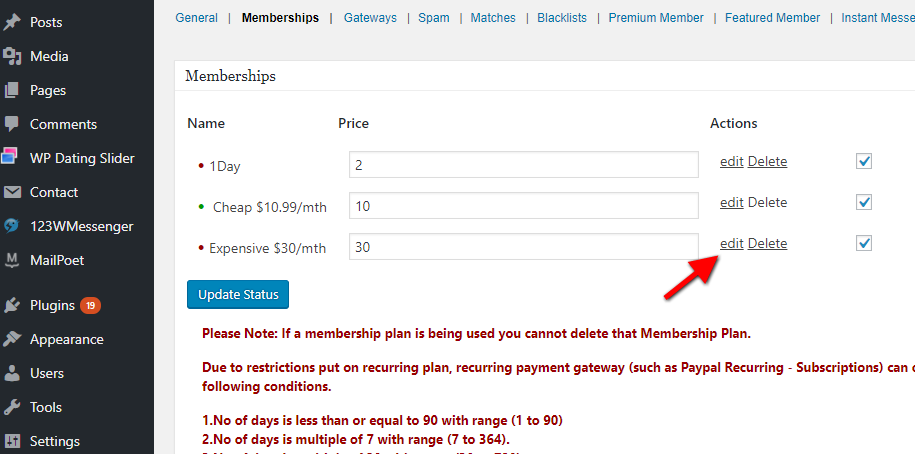Open the Premium Member tab
915x454 pixels.
(x=656, y=18)
